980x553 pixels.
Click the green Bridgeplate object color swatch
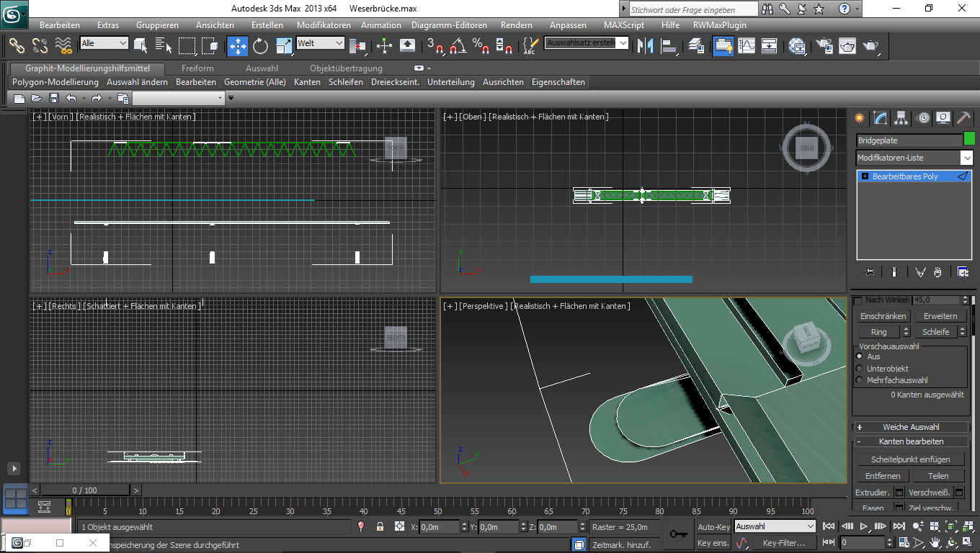[x=969, y=139]
